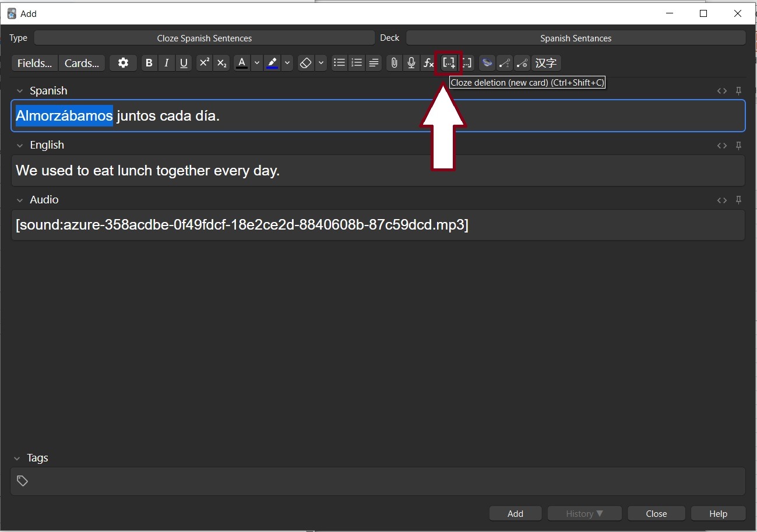Pin the Audio field as sticky
757x532 pixels.
coord(738,200)
